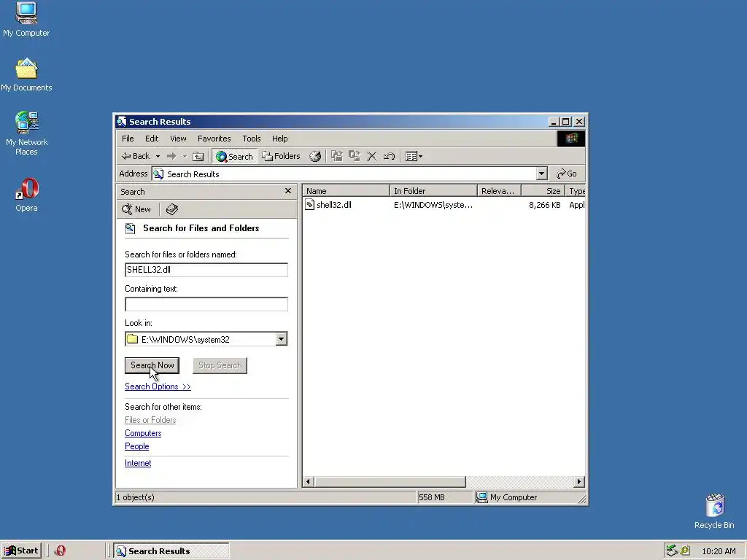The image size is (747, 560).
Task: Click the shell32.dll file icon
Action: 309,205
